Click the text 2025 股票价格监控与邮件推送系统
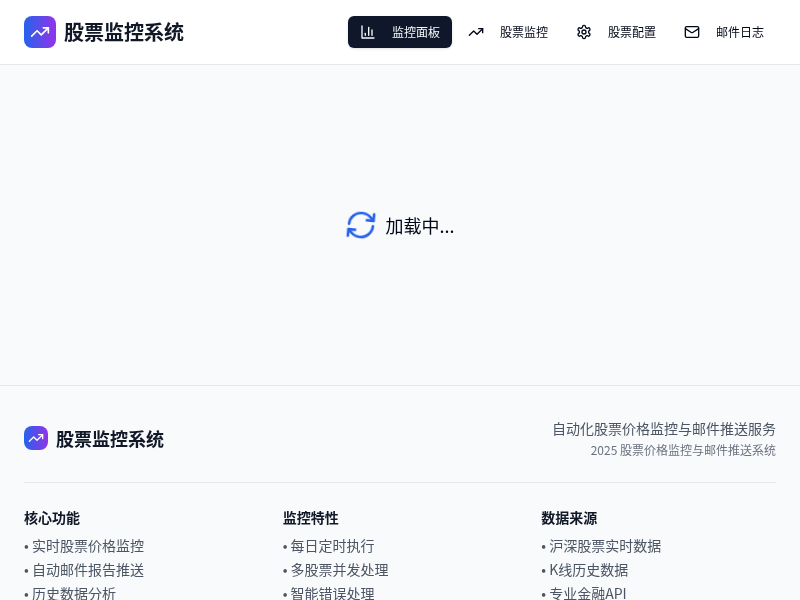 [x=683, y=451]
